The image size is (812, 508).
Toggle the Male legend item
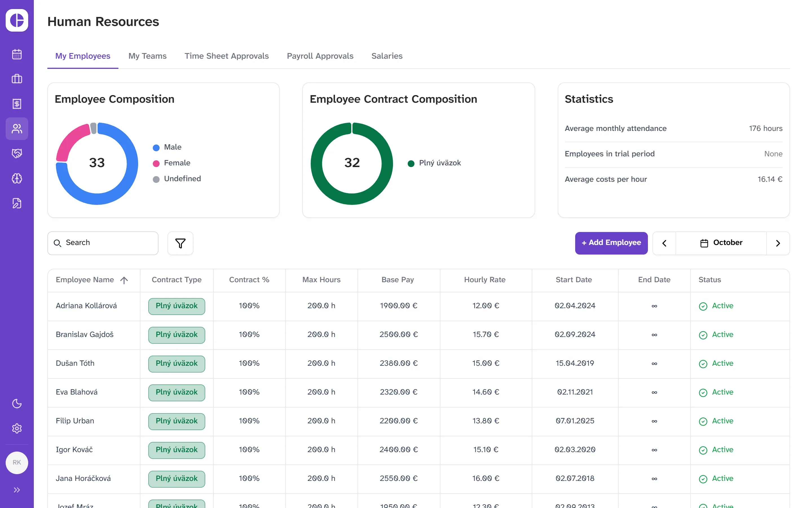[167, 147]
